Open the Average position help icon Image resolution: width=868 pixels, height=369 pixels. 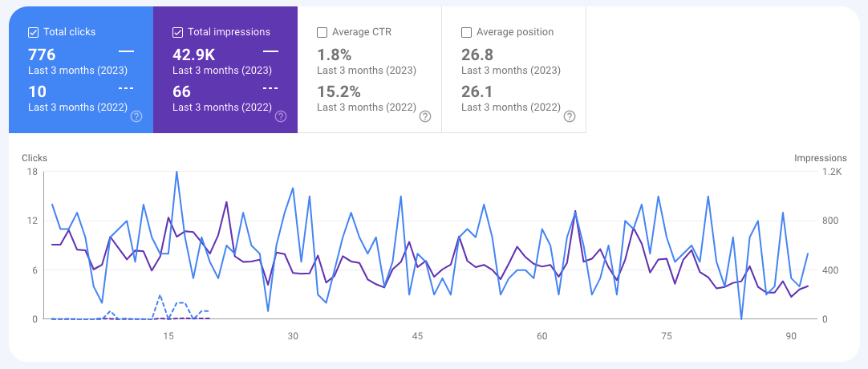[570, 116]
